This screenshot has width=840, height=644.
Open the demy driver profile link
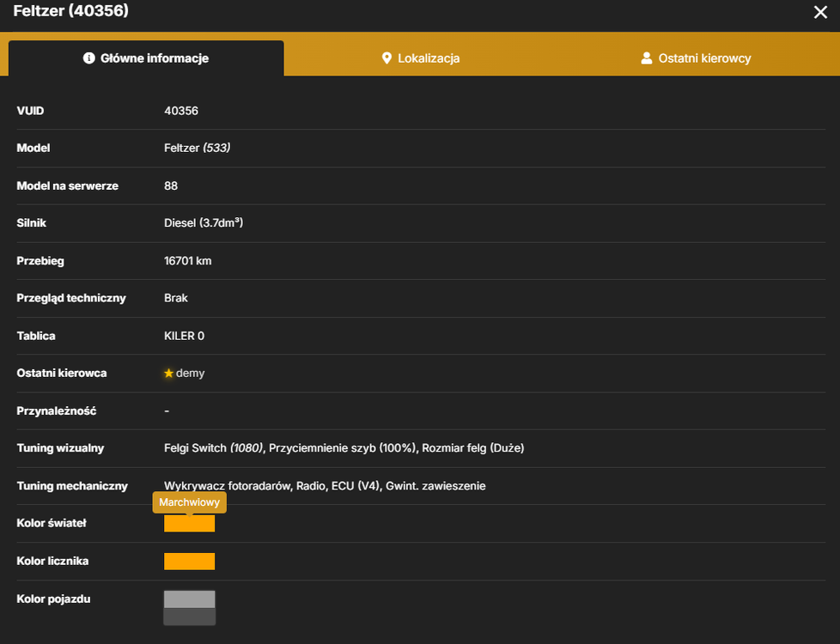(190, 373)
